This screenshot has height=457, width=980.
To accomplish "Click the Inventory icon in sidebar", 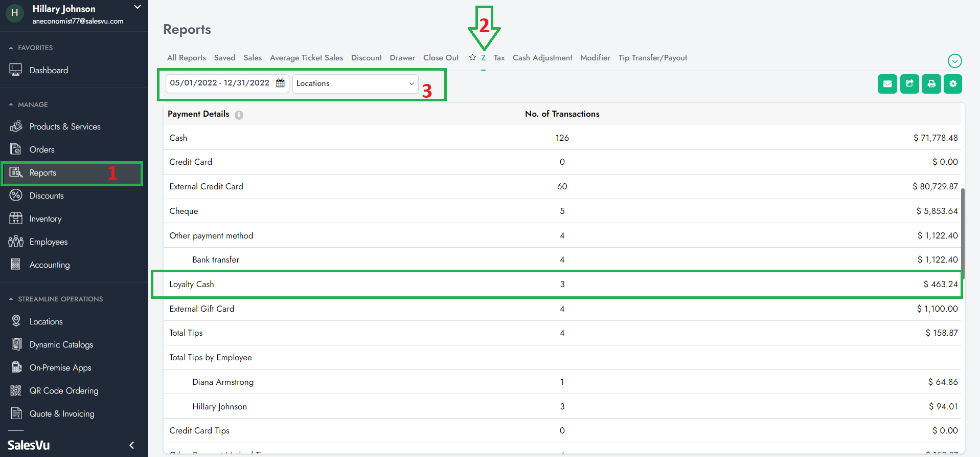I will coord(16,219).
